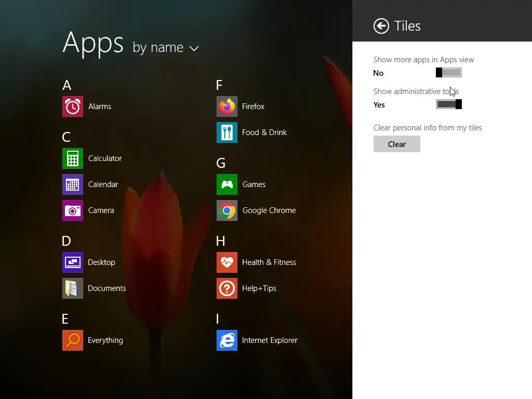Go back using the Tiles back arrow
Image resolution: width=532 pixels, height=399 pixels.
point(381,26)
